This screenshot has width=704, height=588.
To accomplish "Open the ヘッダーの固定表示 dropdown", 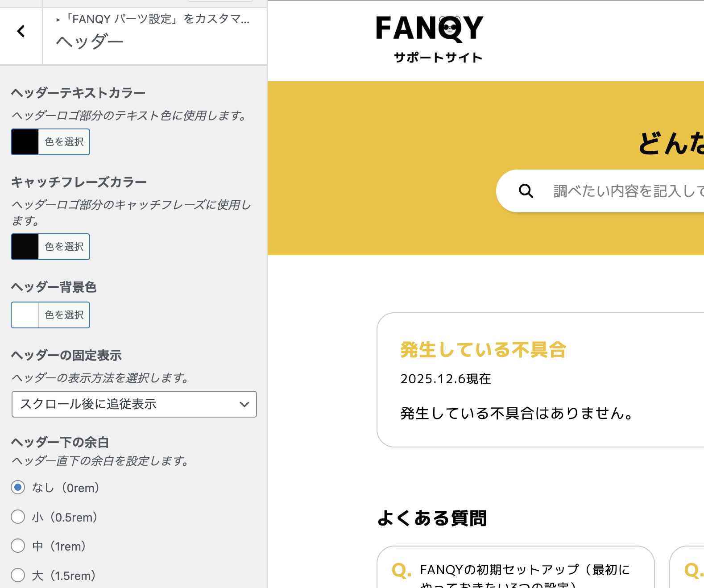I will [x=134, y=404].
